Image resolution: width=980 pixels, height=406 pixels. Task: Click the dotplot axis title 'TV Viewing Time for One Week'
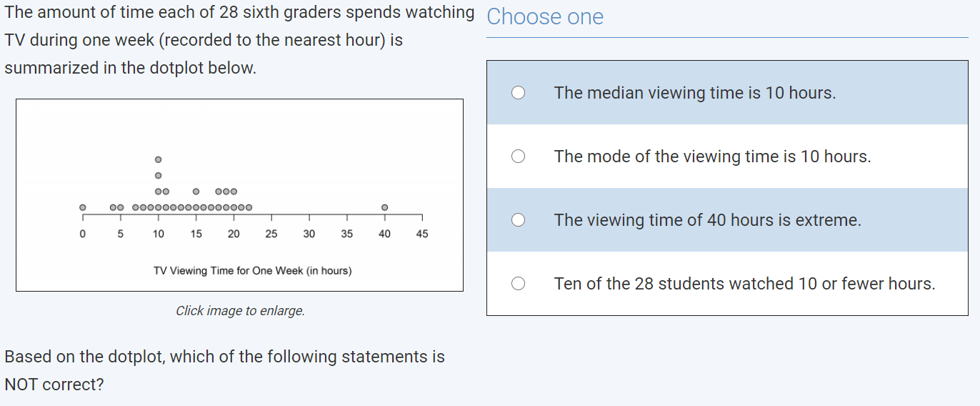[252, 271]
